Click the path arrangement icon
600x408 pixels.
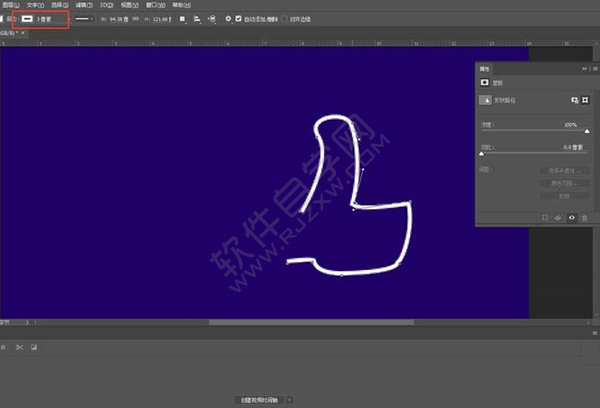214,18
